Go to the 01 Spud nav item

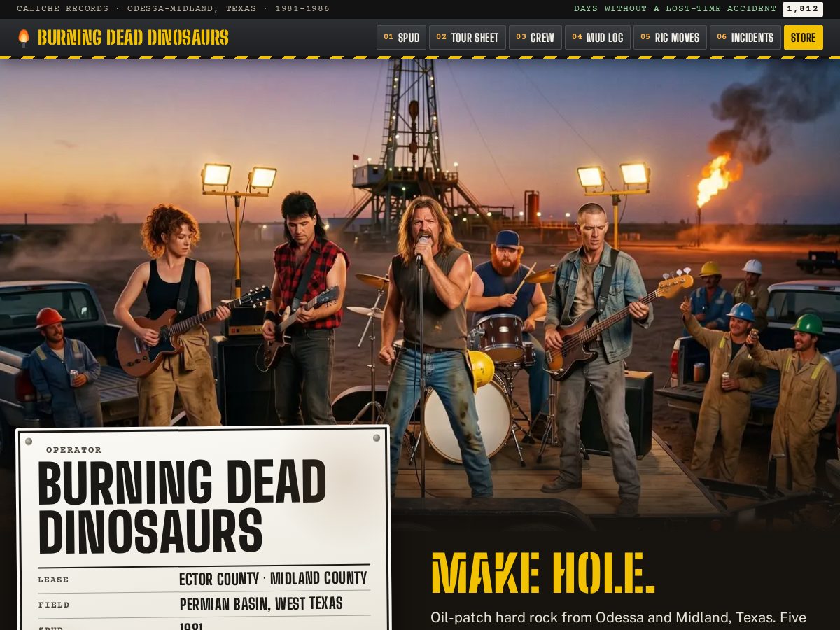point(401,38)
